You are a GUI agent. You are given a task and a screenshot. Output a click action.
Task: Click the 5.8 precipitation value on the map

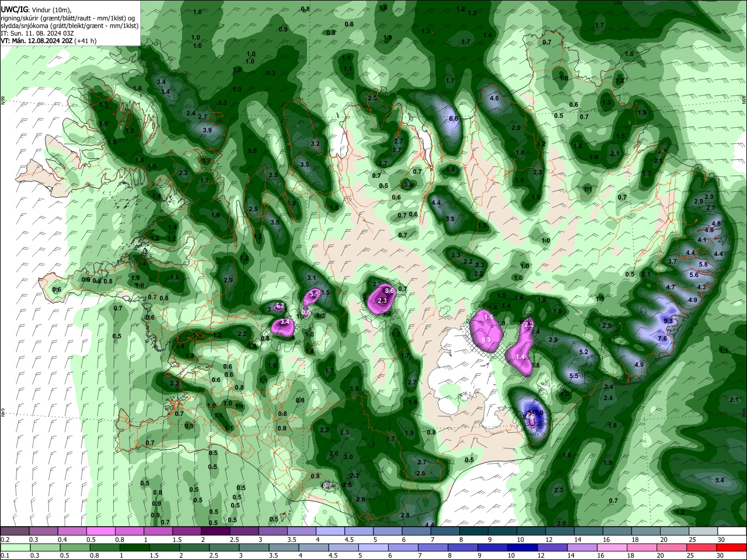tap(703, 264)
